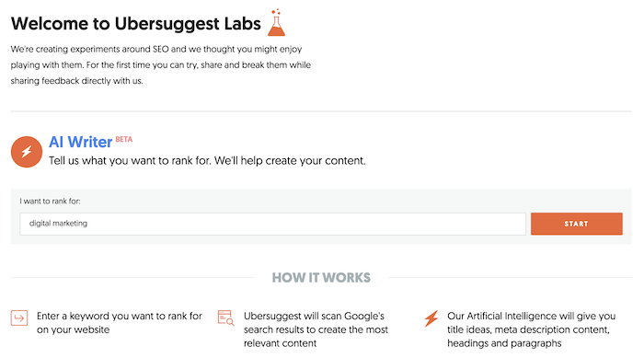Click the Artificial Intelligence lightning bolt icon
This screenshot has height=358, width=644.
pos(431,318)
